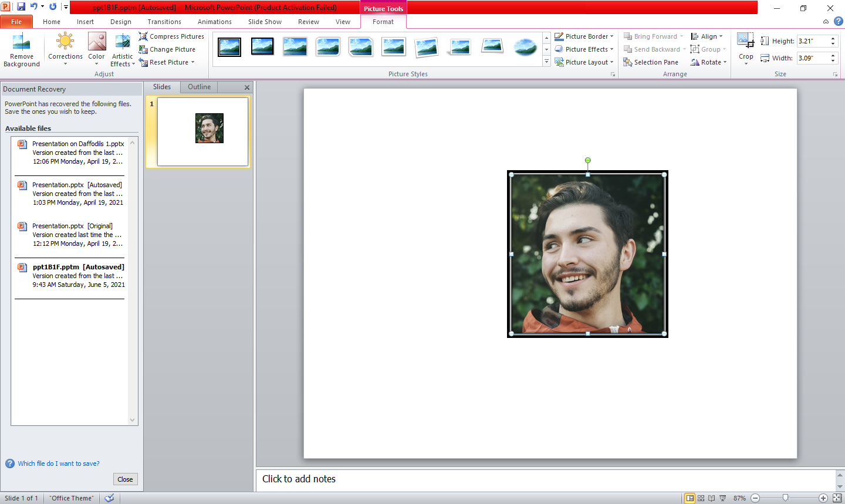The height and width of the screenshot is (504, 845).
Task: Expand the Picture Border dropdown
Action: [x=584, y=36]
